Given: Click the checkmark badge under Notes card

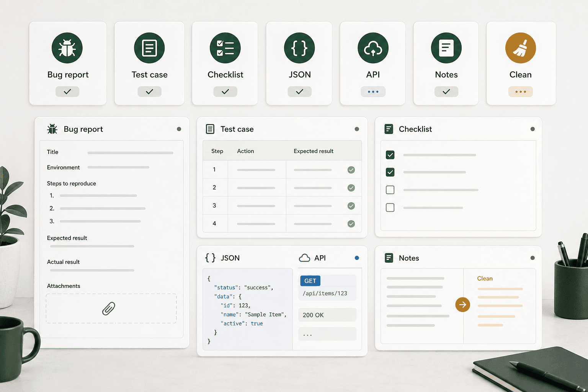Looking at the screenshot, I should 446,91.
